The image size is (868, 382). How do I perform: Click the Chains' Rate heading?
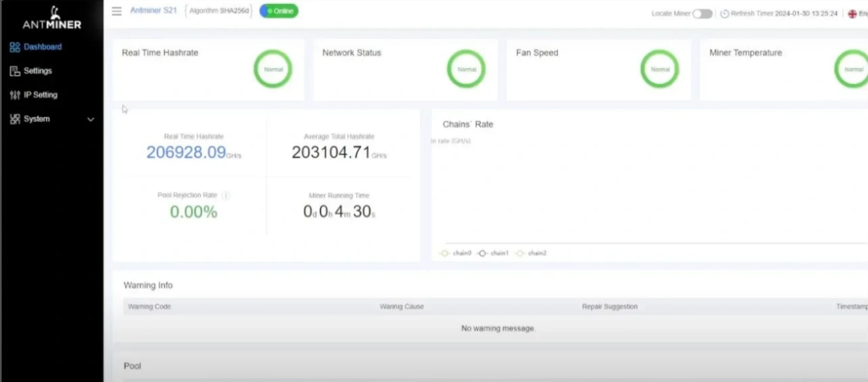coord(468,125)
